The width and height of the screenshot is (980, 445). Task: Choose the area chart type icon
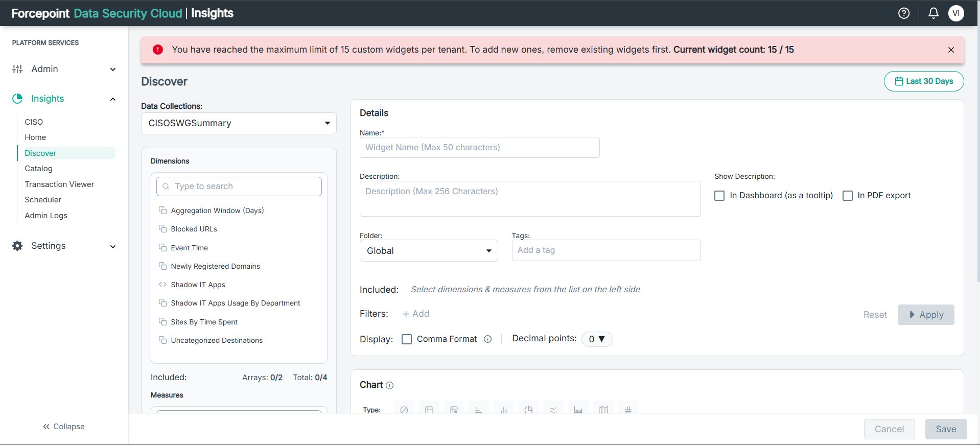point(578,409)
